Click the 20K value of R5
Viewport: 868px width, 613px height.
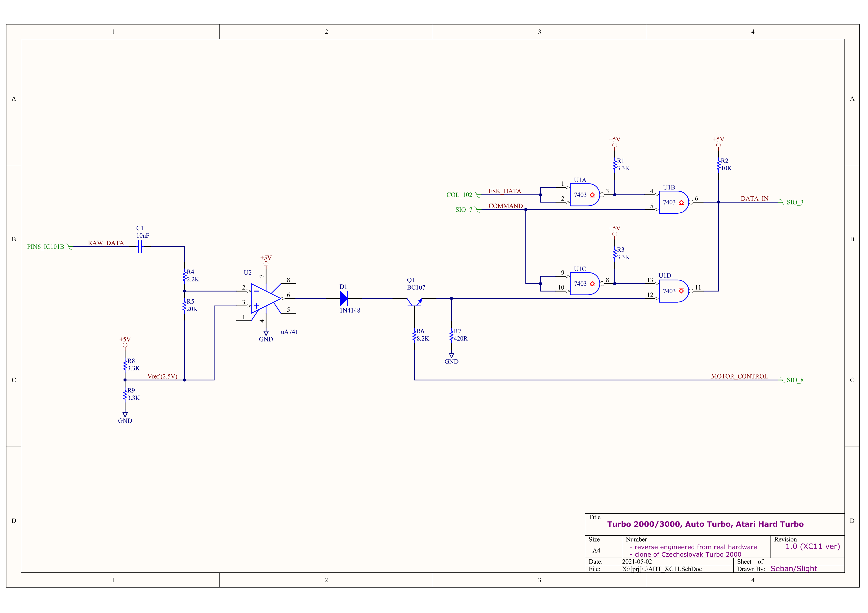point(192,309)
